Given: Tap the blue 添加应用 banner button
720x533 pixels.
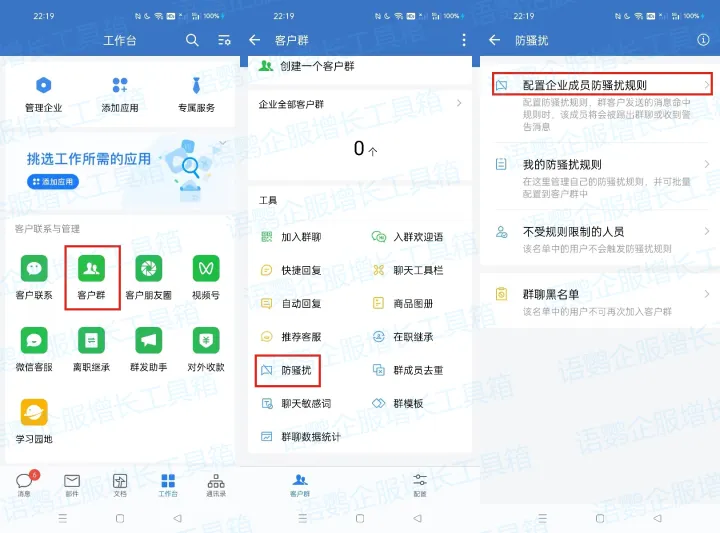Looking at the screenshot, I should coord(53,181).
